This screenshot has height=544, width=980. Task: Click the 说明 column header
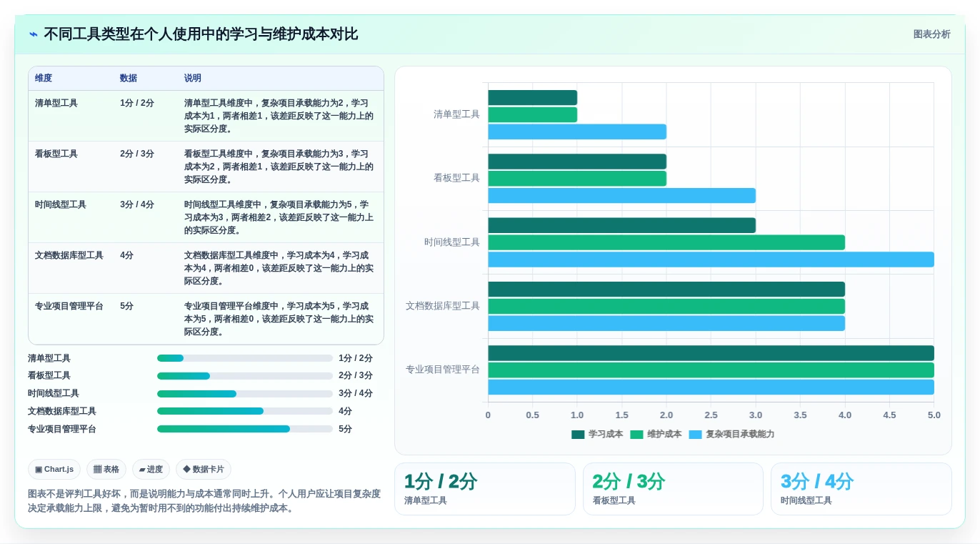pyautogui.click(x=193, y=78)
